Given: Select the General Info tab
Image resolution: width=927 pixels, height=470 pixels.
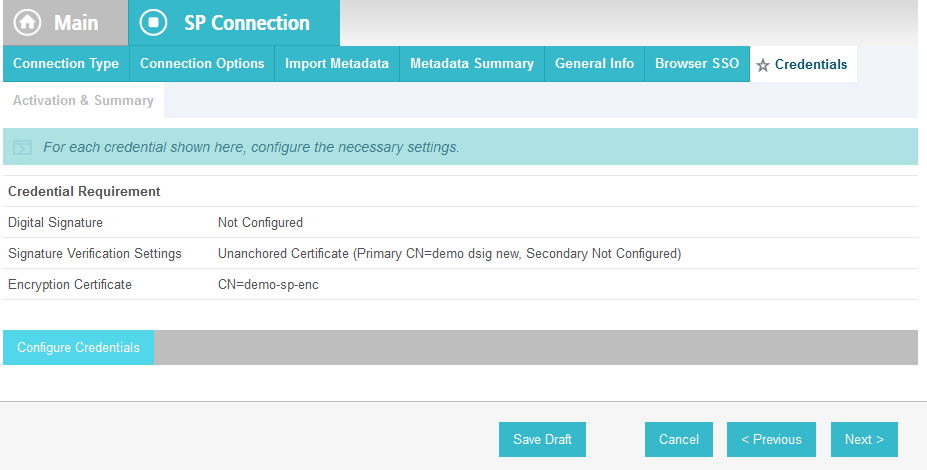Looking at the screenshot, I should click(x=594, y=64).
